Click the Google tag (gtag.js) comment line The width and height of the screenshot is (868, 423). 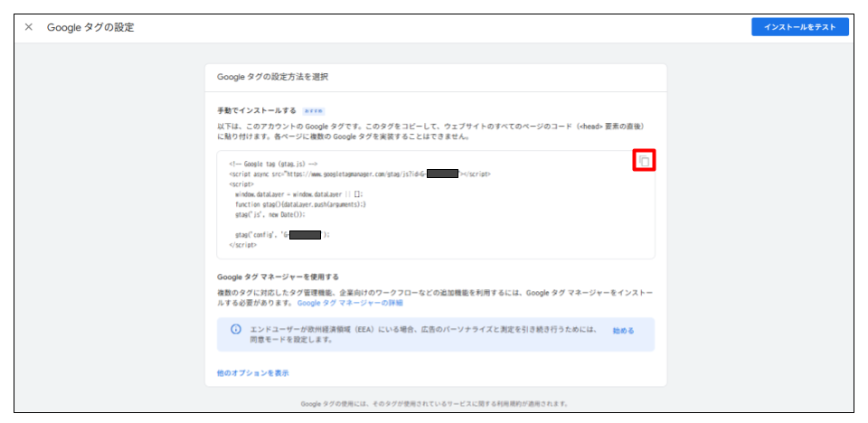pos(273,164)
